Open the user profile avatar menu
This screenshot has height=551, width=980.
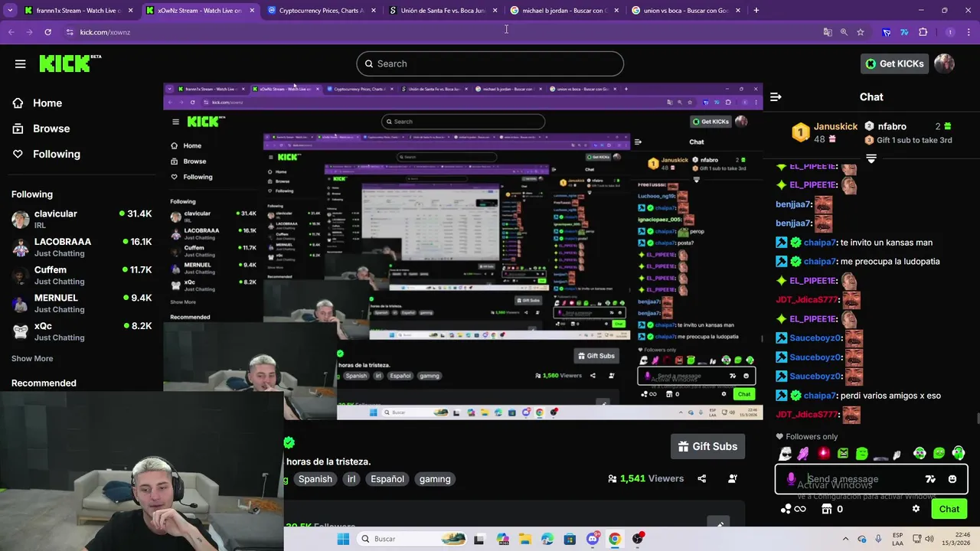(944, 64)
